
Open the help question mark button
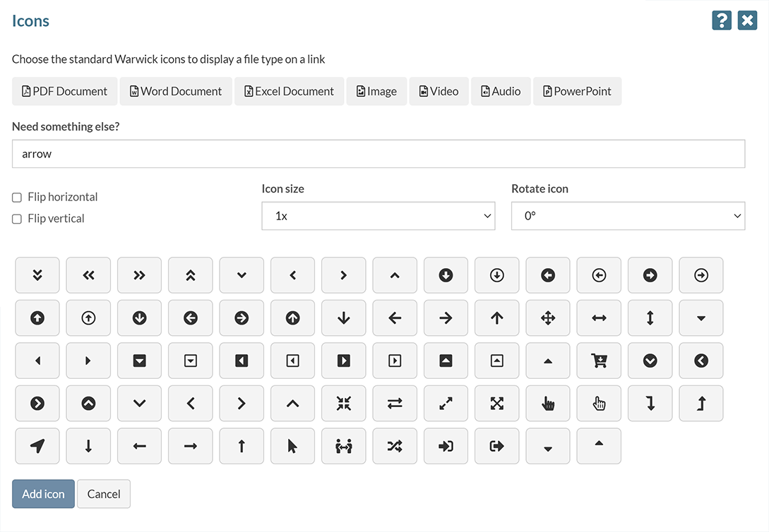[721, 20]
